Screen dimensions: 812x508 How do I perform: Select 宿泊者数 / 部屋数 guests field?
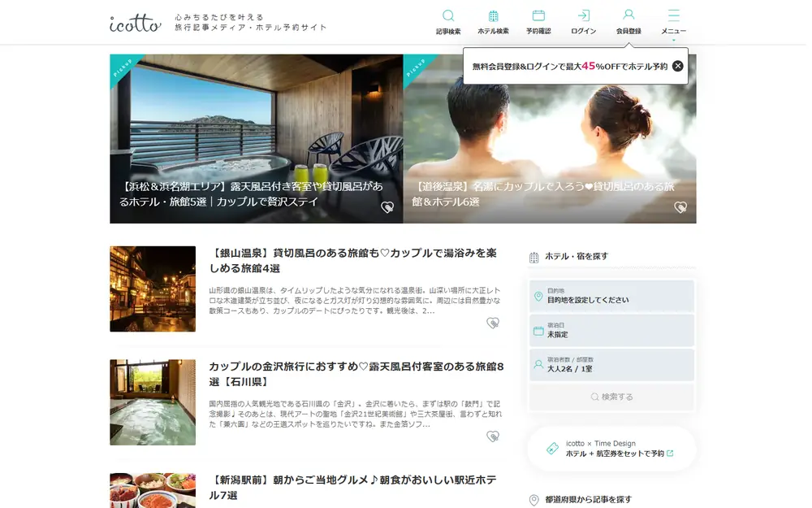click(611, 365)
